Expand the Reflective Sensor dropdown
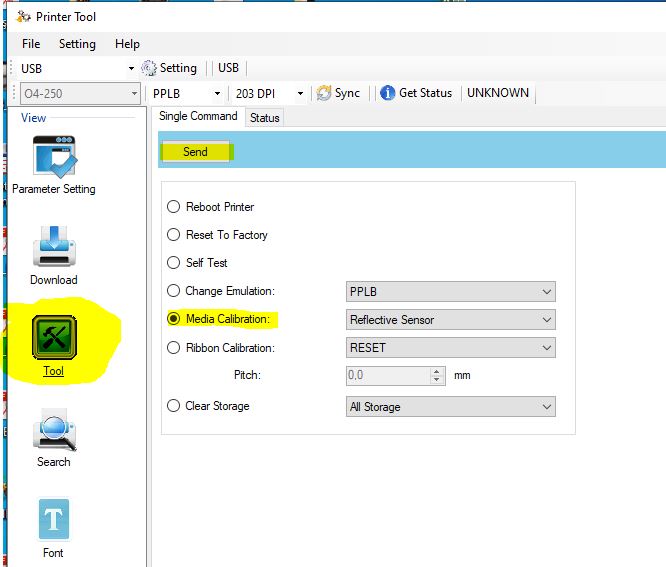The height and width of the screenshot is (567, 666). [x=450, y=320]
